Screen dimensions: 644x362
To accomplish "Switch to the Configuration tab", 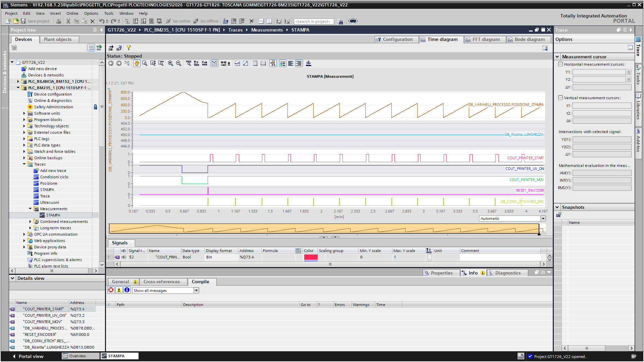I will 396,40.
